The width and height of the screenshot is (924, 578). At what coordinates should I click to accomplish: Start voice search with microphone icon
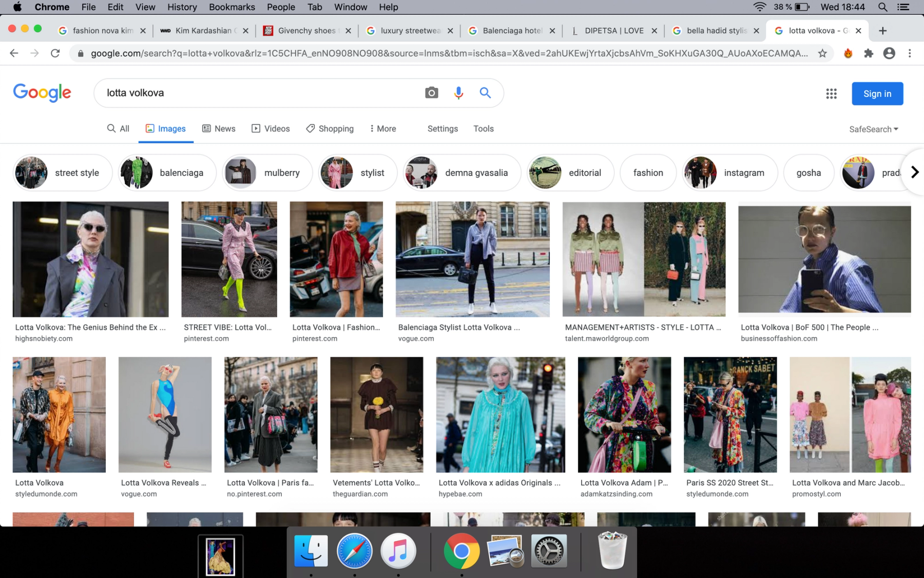[458, 93]
